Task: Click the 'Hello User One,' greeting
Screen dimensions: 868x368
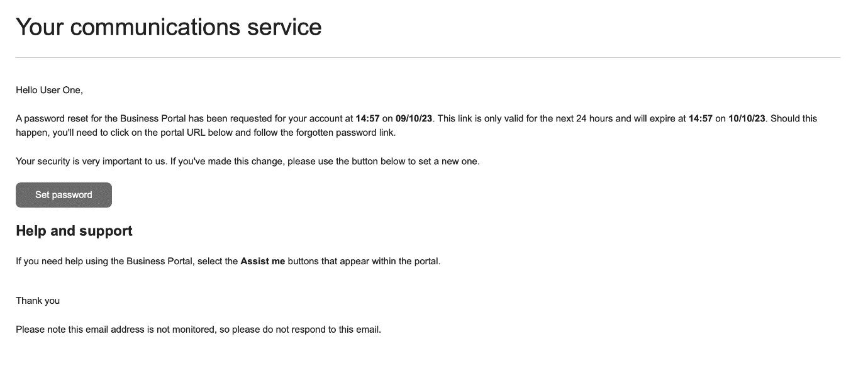Action: point(49,90)
